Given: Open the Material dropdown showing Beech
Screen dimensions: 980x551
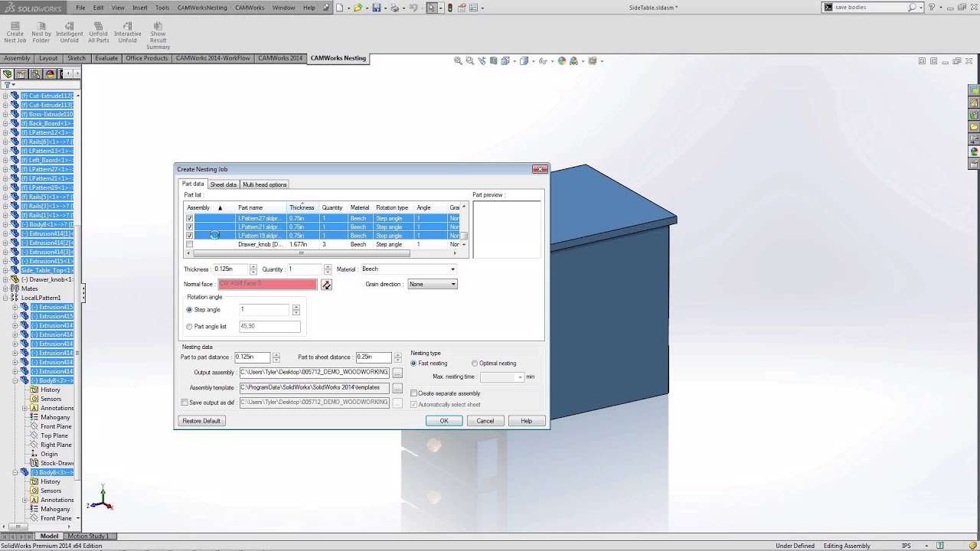Looking at the screenshot, I should click(407, 269).
